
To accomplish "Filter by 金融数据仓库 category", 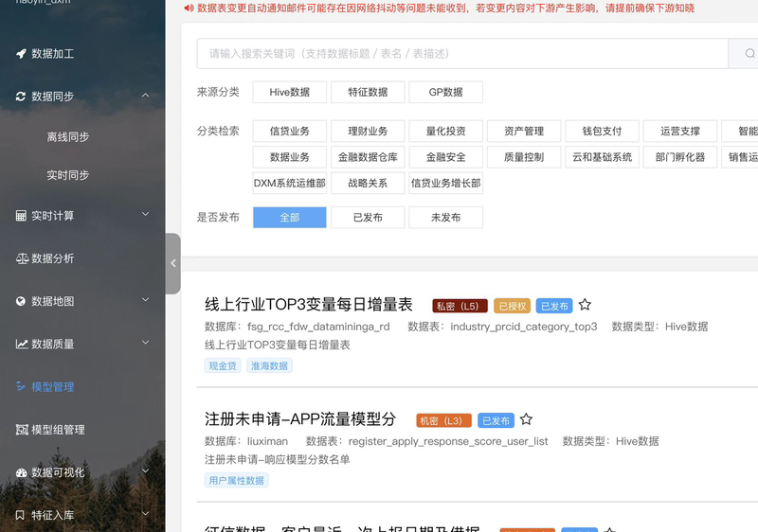I will pos(368,157).
